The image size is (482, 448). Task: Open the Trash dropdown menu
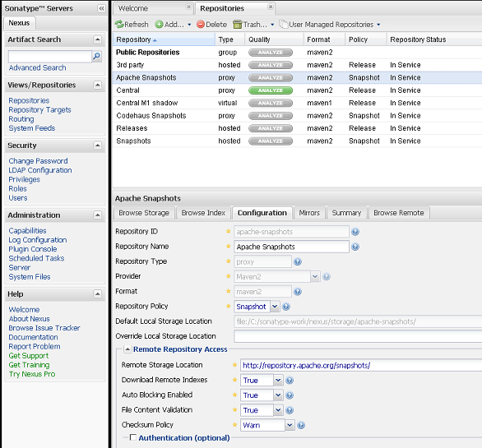[253, 25]
